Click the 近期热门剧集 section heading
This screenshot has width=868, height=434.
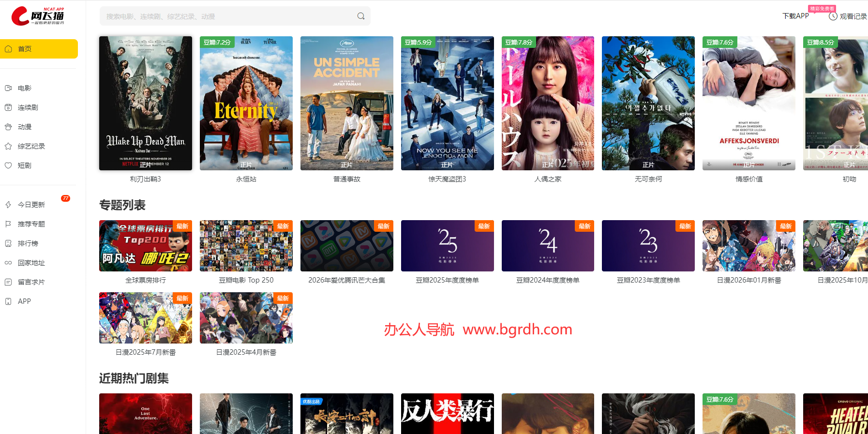(x=134, y=378)
